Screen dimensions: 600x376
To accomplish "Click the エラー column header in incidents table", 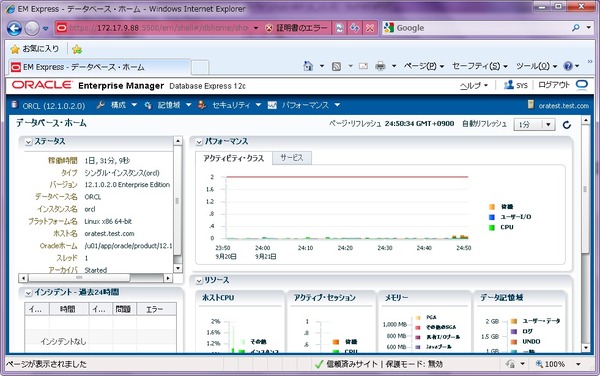I will [156, 309].
